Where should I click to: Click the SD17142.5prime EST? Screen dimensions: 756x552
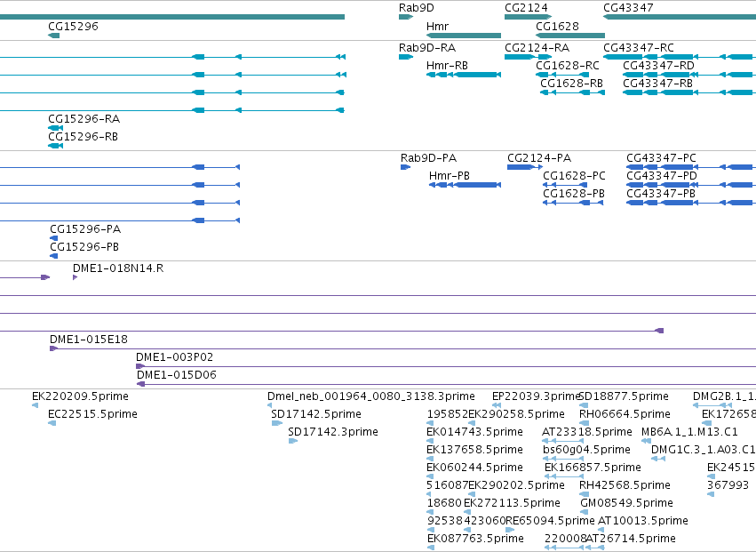pos(277,423)
